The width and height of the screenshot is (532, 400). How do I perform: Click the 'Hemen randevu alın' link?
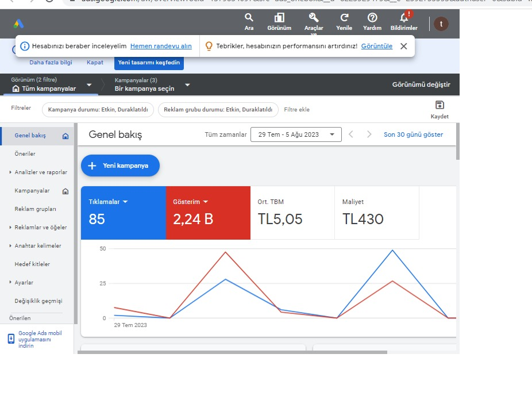161,46
